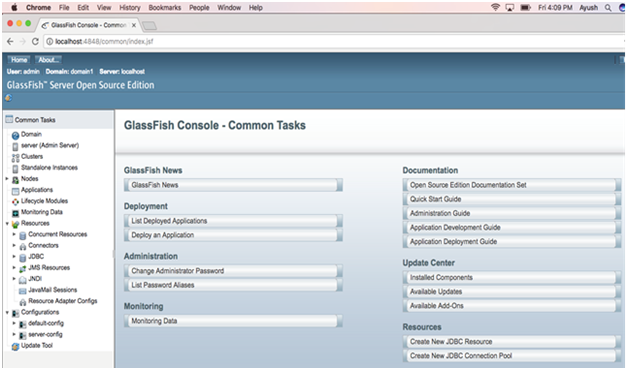Image resolution: width=628 pixels, height=370 pixels.
Task: Open the Bookmarks menu
Action: [x=165, y=8]
